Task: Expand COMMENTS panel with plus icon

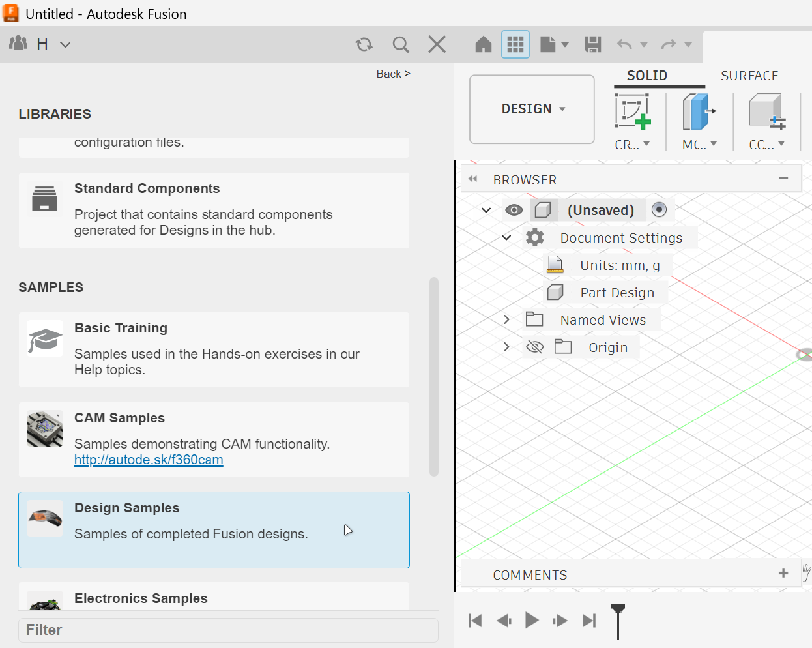Action: [783, 573]
